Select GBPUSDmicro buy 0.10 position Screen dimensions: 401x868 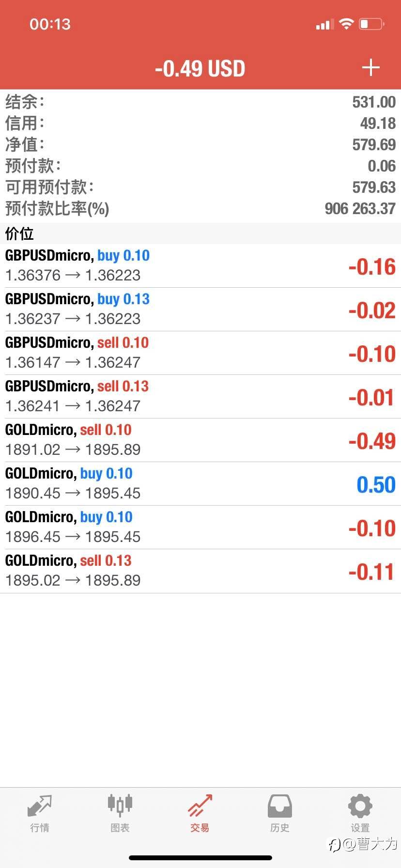click(x=200, y=265)
